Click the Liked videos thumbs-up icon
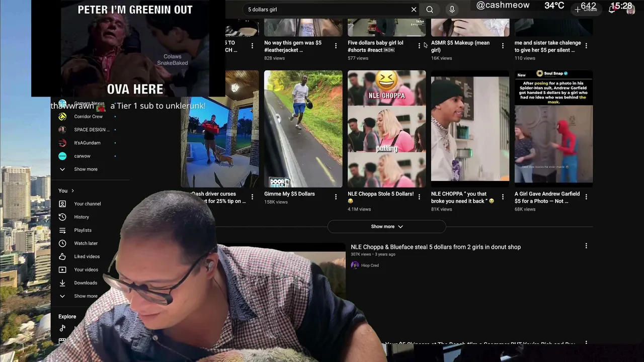 pyautogui.click(x=62, y=256)
